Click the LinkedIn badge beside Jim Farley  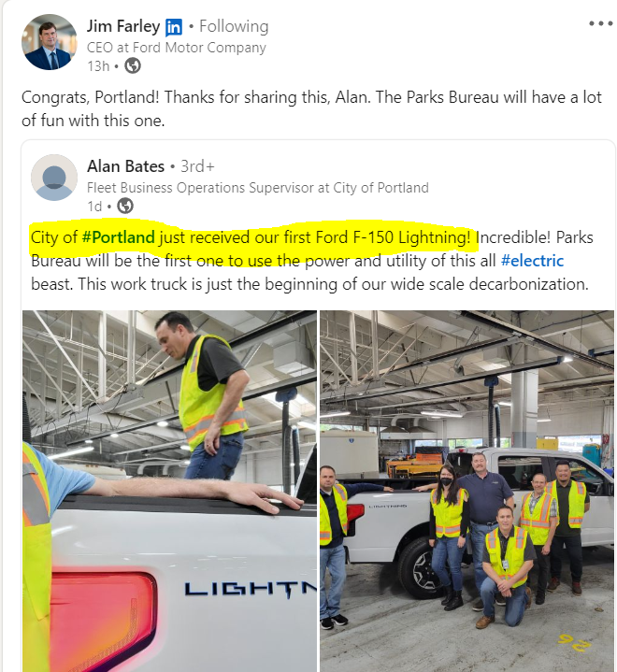(174, 27)
